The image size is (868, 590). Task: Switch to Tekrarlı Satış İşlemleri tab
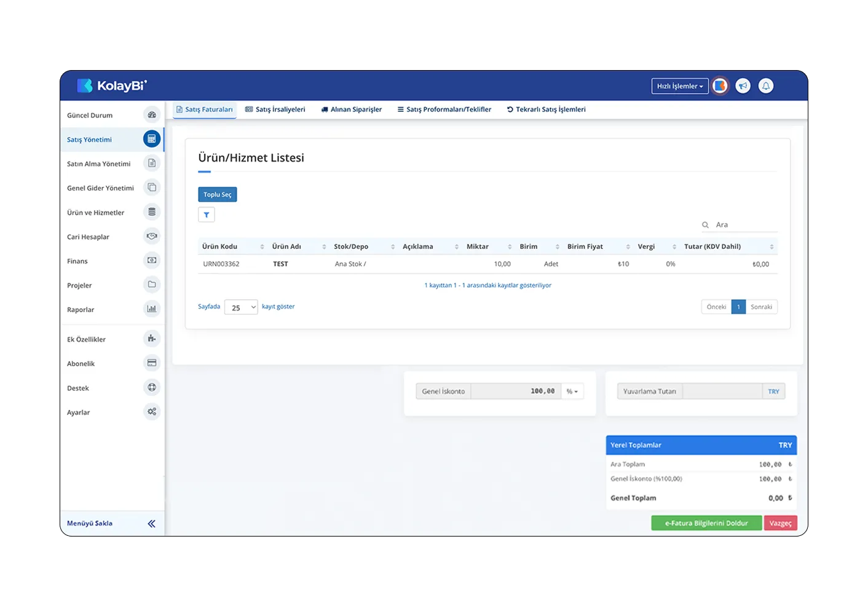546,109
